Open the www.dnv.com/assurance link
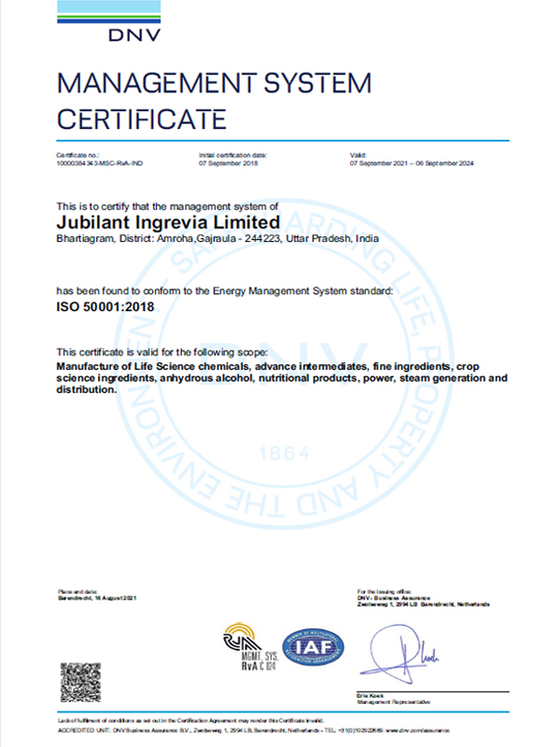560x747 pixels. coord(417,730)
